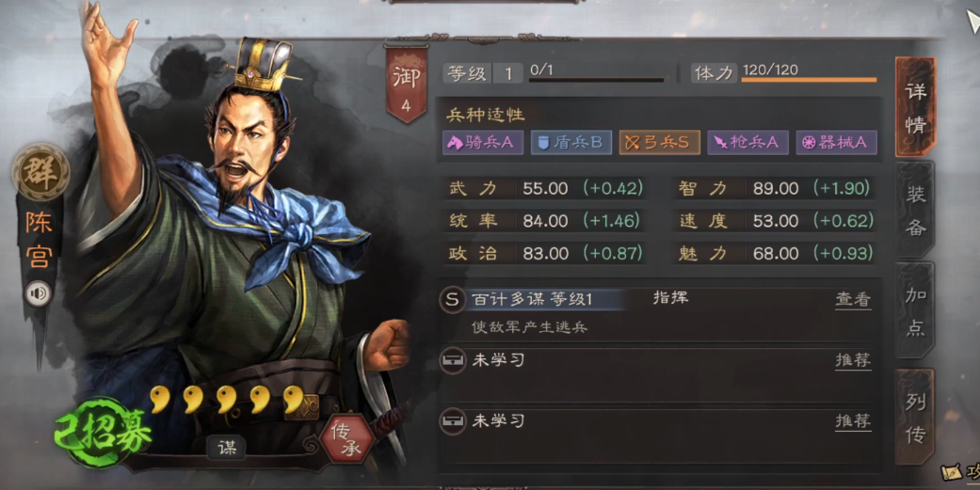Viewport: 980px width, 490px height.
Task: Click the second empty skill slot icon
Action: click(x=452, y=421)
